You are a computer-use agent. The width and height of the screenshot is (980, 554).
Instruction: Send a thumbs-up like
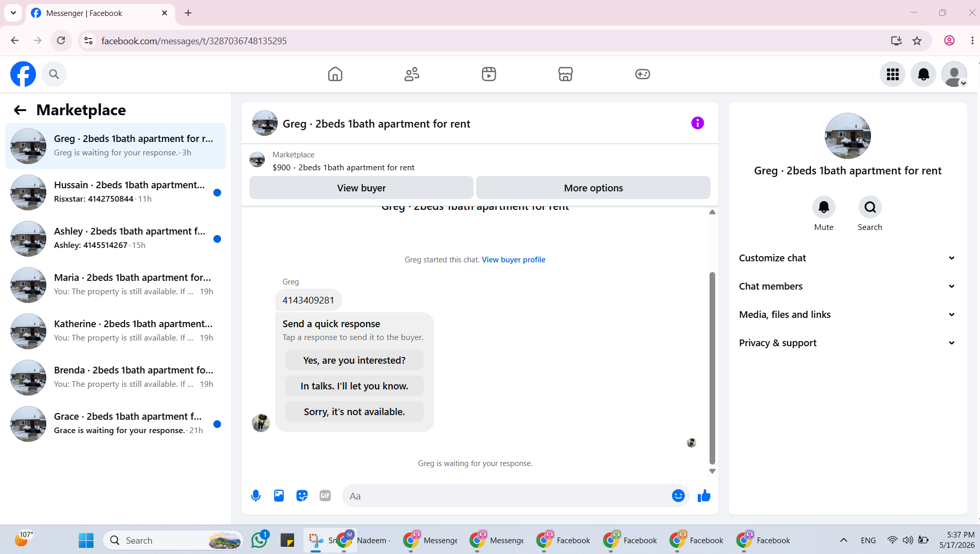(x=704, y=496)
